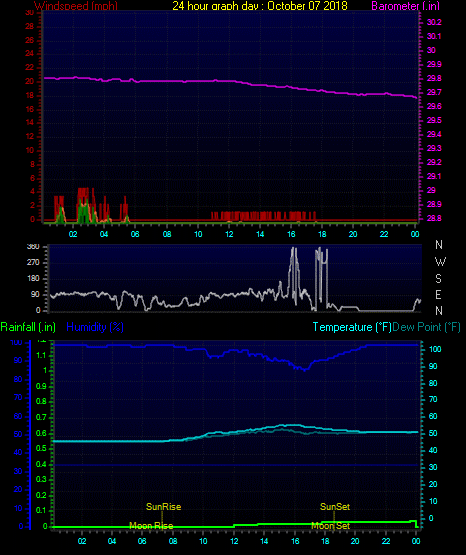This screenshot has width=466, height=555.
Task: Click the SunRise marker label
Action: [x=163, y=507]
